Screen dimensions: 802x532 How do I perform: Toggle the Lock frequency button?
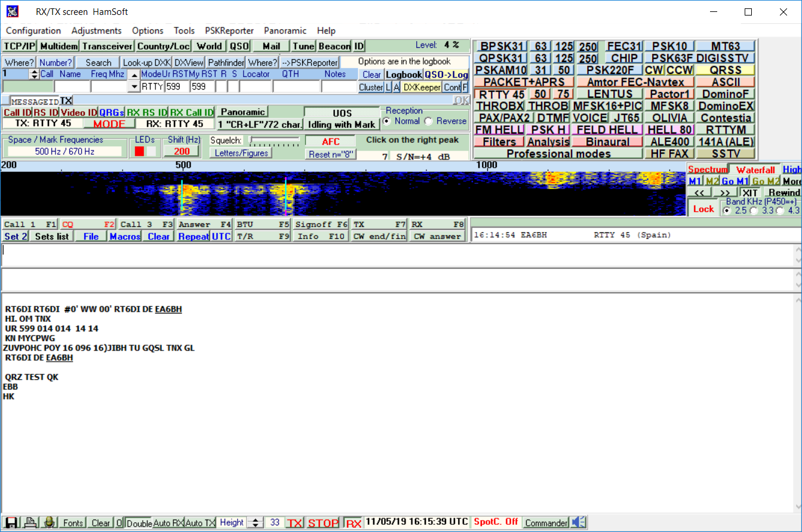point(703,208)
